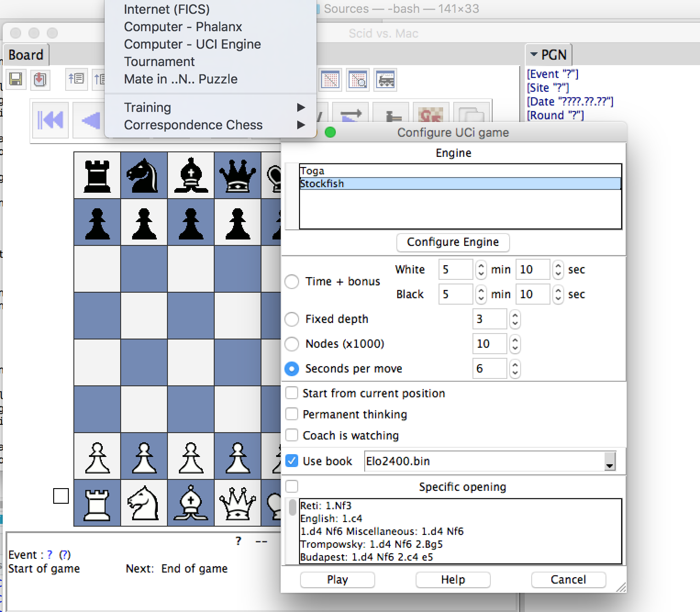700x612 pixels.
Task: Select the white bishop on c1
Action: coord(191,503)
